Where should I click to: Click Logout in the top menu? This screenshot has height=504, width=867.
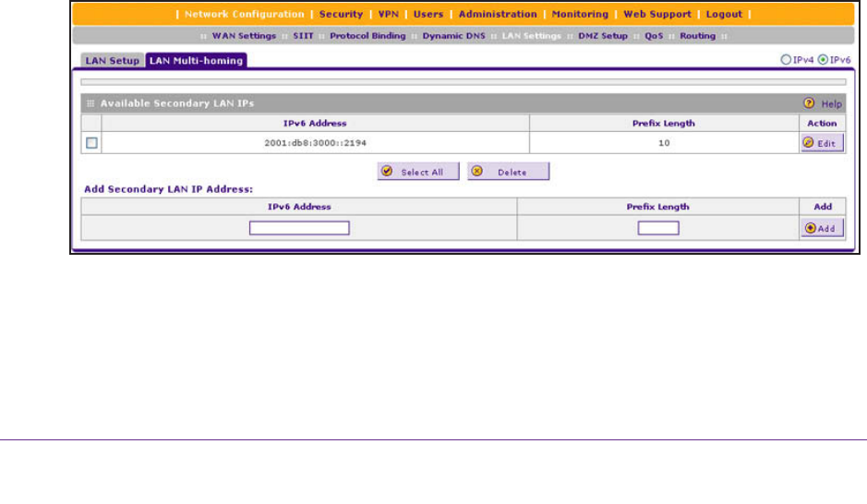(724, 15)
